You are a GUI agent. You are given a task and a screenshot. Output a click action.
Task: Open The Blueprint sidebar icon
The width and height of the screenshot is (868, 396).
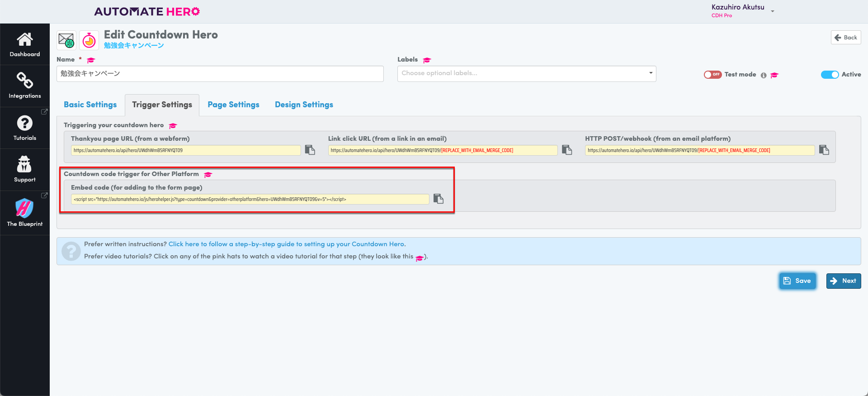(24, 208)
